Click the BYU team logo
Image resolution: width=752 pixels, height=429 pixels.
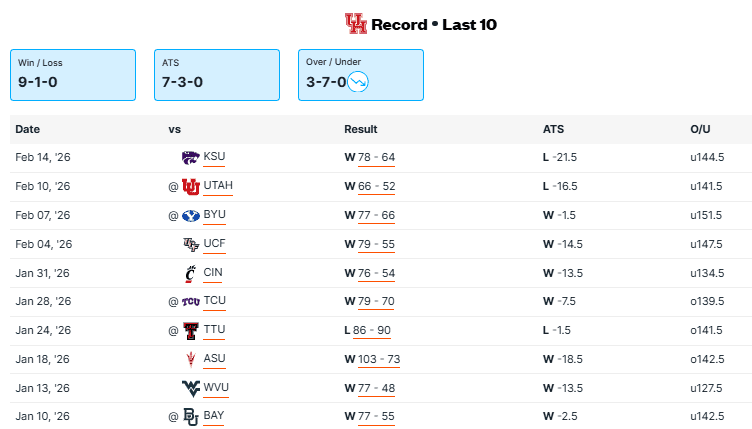(190, 215)
